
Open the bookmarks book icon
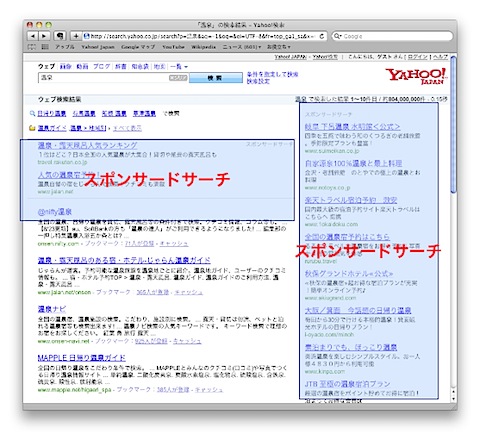tap(32, 47)
